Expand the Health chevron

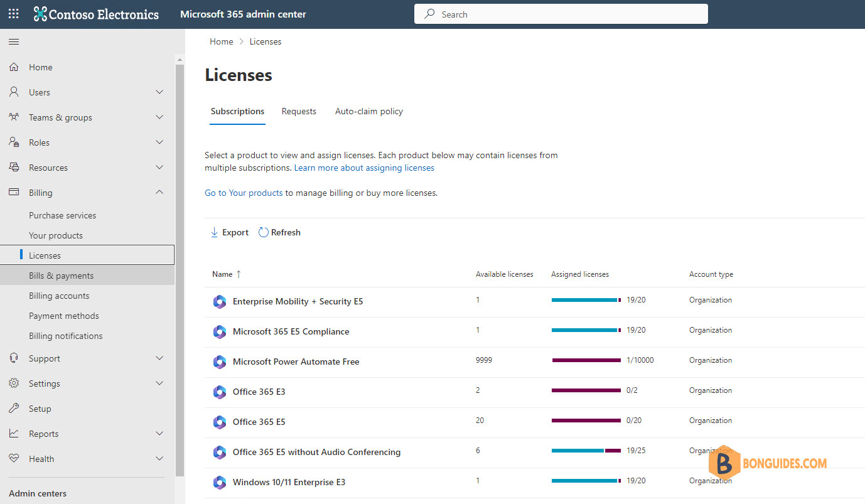[x=159, y=459]
